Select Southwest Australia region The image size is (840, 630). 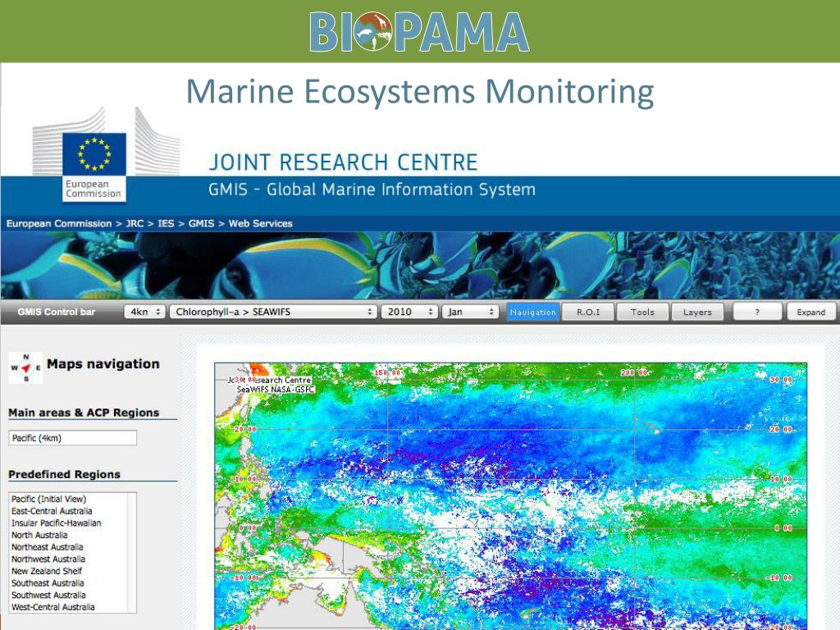(48, 595)
